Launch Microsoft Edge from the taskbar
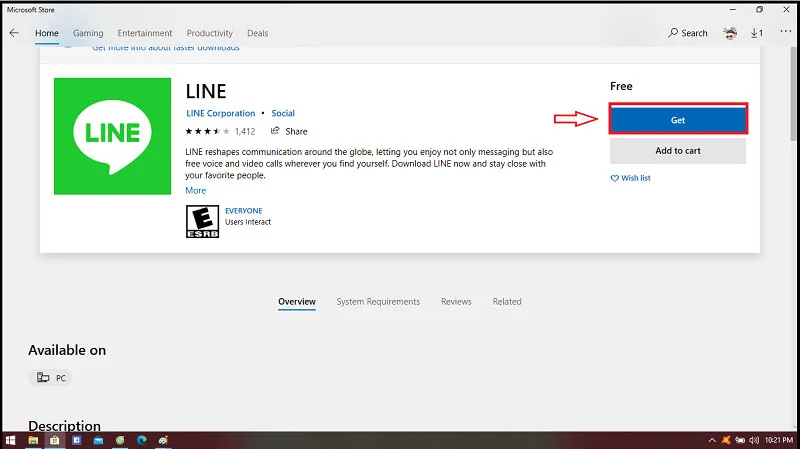Viewport: 800px width, 449px height. (142, 440)
